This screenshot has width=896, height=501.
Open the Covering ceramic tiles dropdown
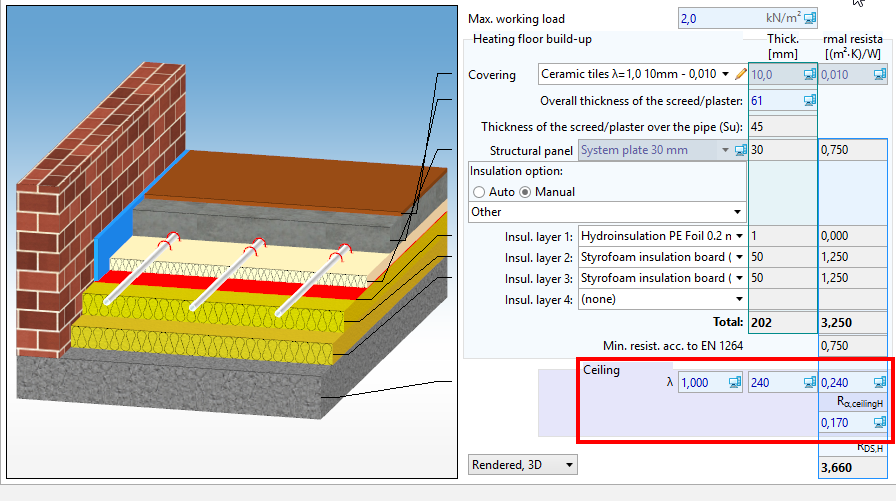725,74
